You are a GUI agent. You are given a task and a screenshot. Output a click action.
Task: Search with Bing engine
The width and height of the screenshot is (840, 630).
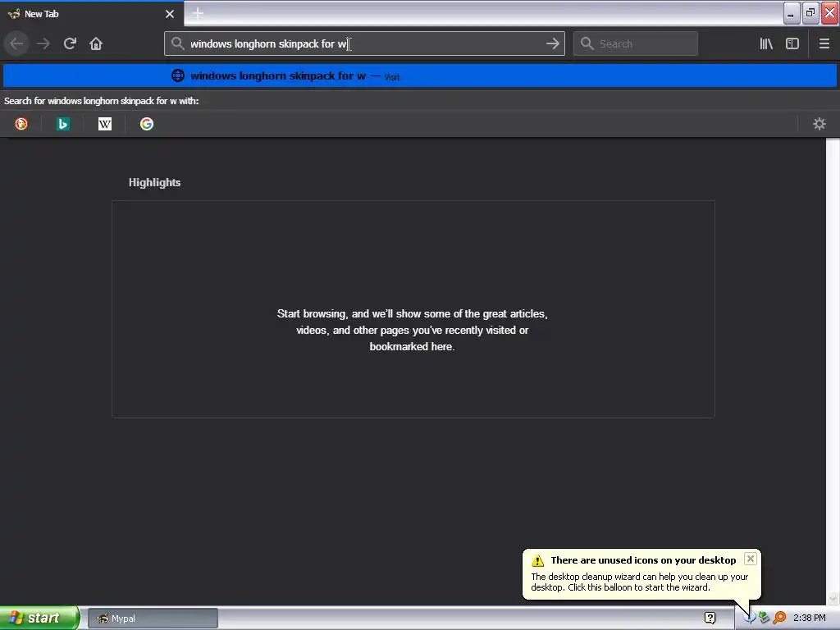point(62,125)
